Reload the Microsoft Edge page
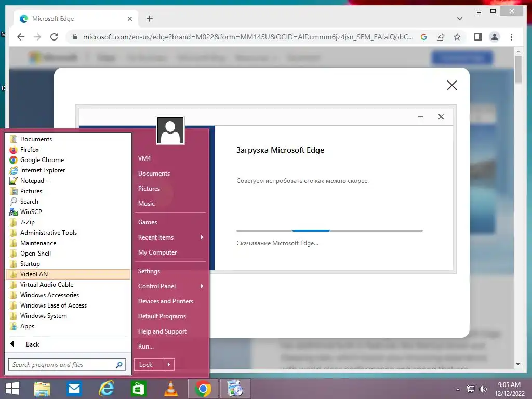The image size is (532, 399). pos(54,37)
